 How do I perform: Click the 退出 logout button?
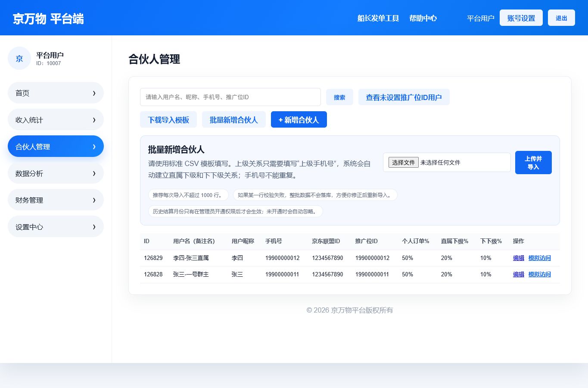coord(561,18)
